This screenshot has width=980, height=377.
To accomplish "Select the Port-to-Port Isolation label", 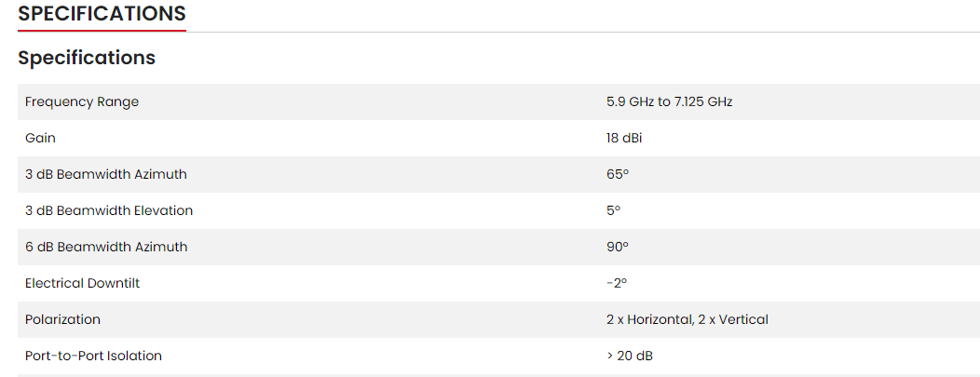I will pos(93,356).
